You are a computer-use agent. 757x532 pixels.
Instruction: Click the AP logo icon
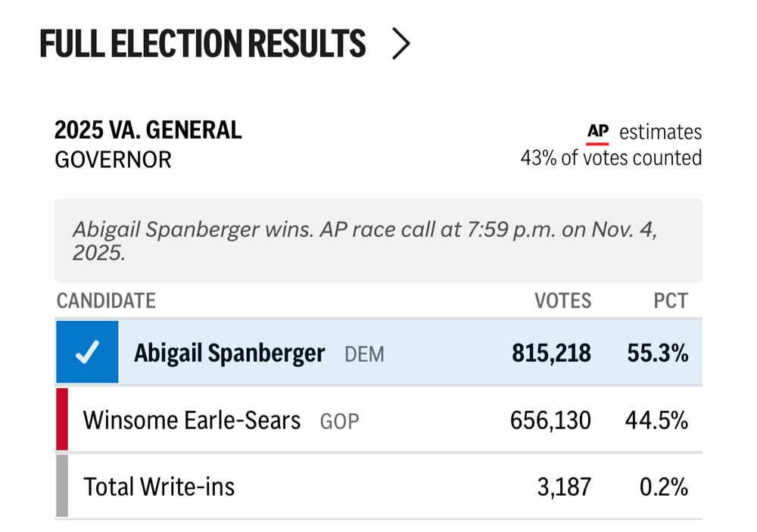599,131
